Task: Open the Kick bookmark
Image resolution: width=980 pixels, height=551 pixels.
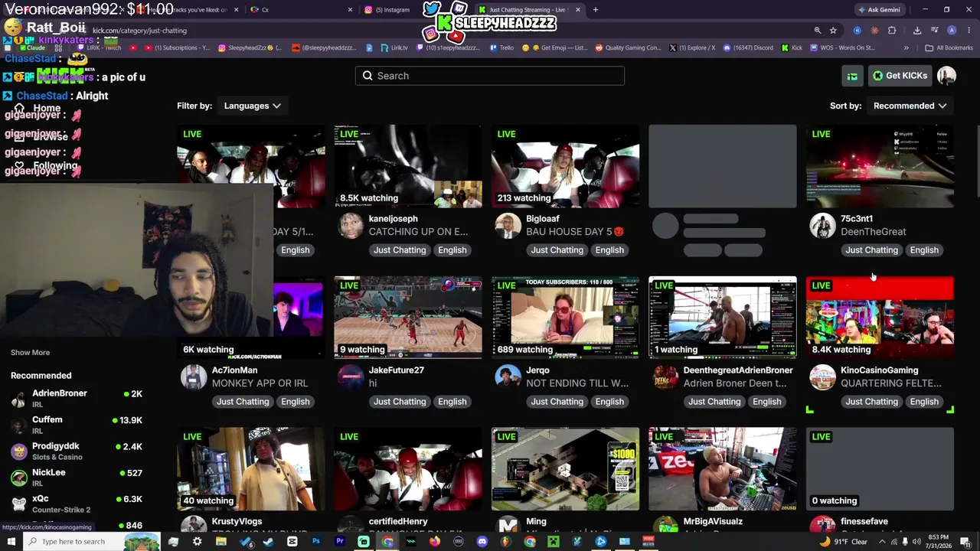Action: pos(792,47)
